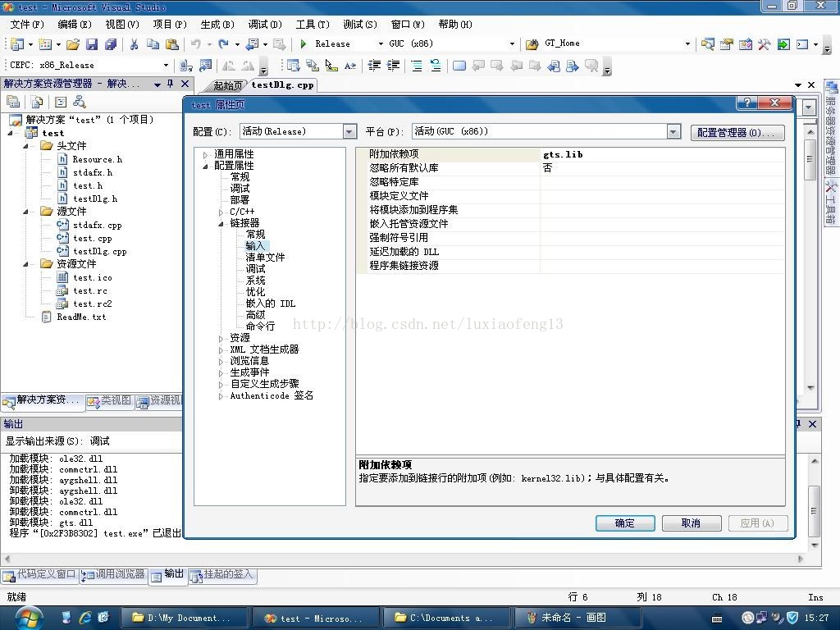840x630 pixels.
Task: Click the Paste clipboard icon
Action: [x=172, y=44]
